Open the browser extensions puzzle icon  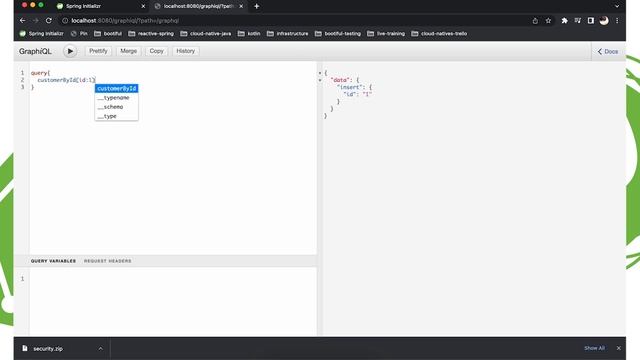564,20
